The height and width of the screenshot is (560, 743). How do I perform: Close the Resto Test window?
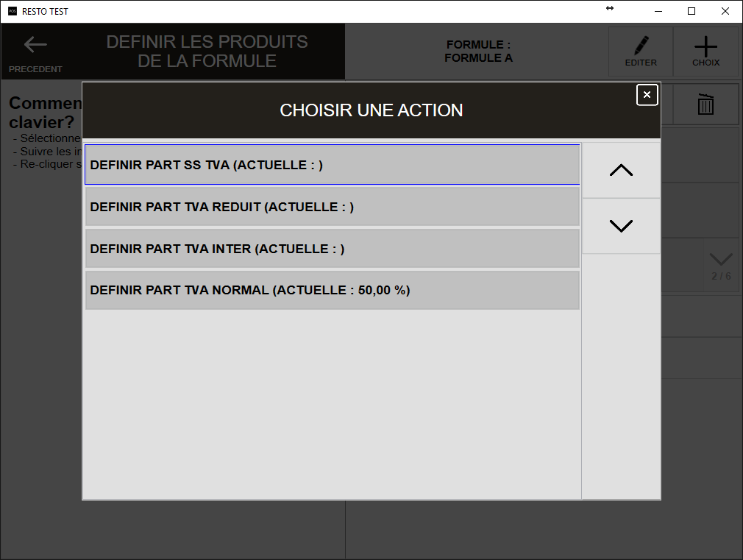click(725, 11)
